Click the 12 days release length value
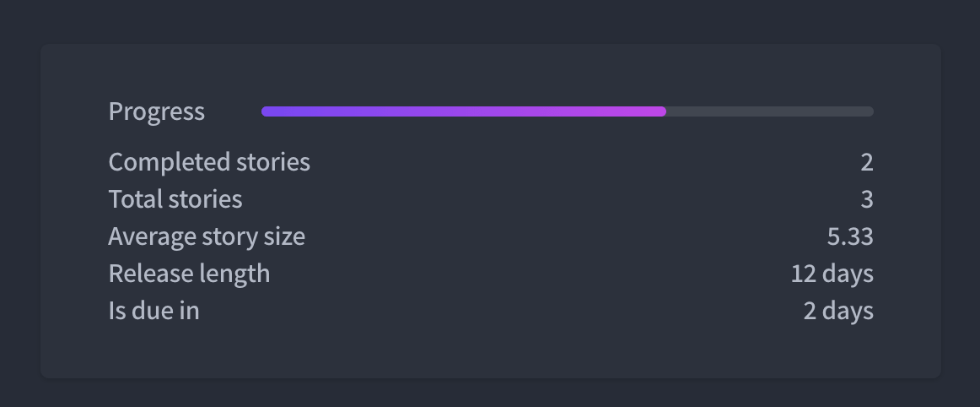 tap(832, 274)
